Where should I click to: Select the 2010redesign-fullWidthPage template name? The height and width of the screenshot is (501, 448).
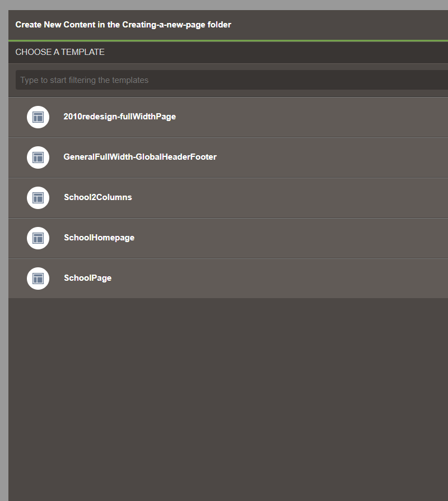point(119,117)
